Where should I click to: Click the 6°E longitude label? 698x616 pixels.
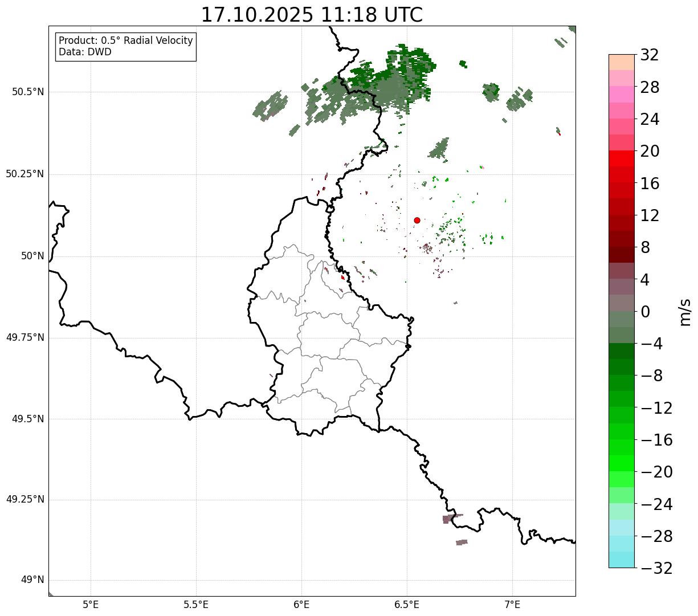click(x=301, y=605)
